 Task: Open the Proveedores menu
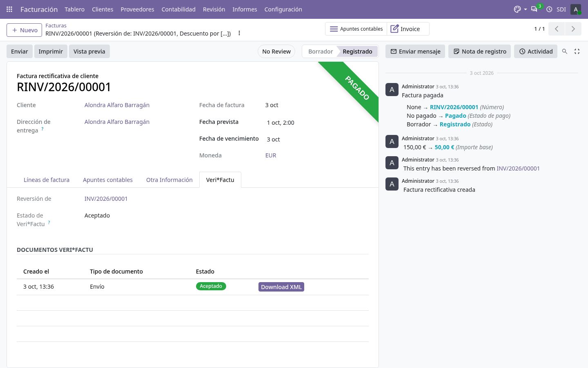pos(137,9)
